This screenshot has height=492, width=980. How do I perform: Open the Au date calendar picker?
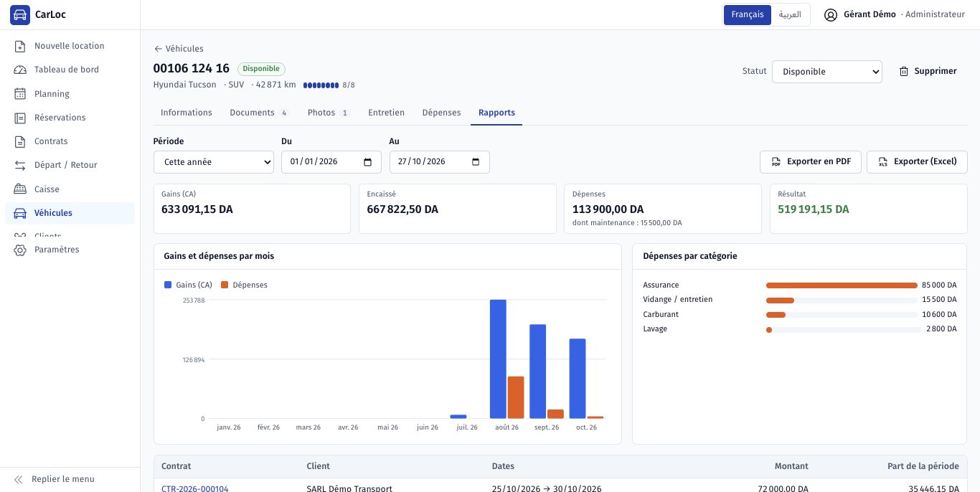pos(476,162)
